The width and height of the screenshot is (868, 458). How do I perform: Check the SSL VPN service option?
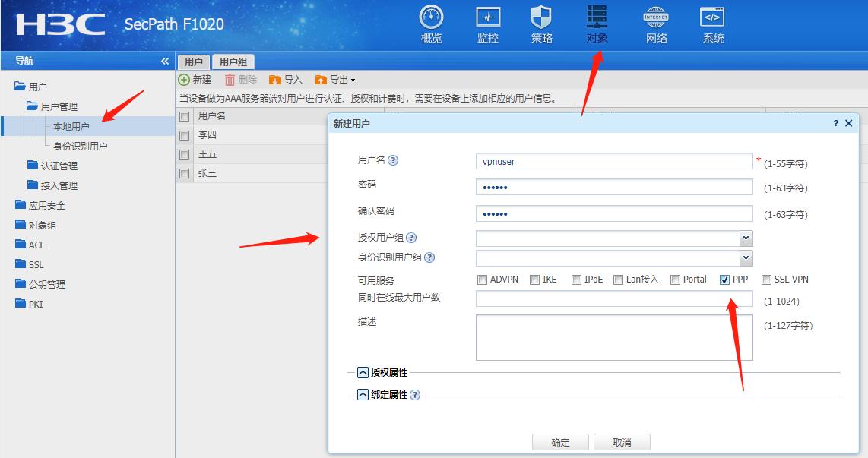(765, 280)
